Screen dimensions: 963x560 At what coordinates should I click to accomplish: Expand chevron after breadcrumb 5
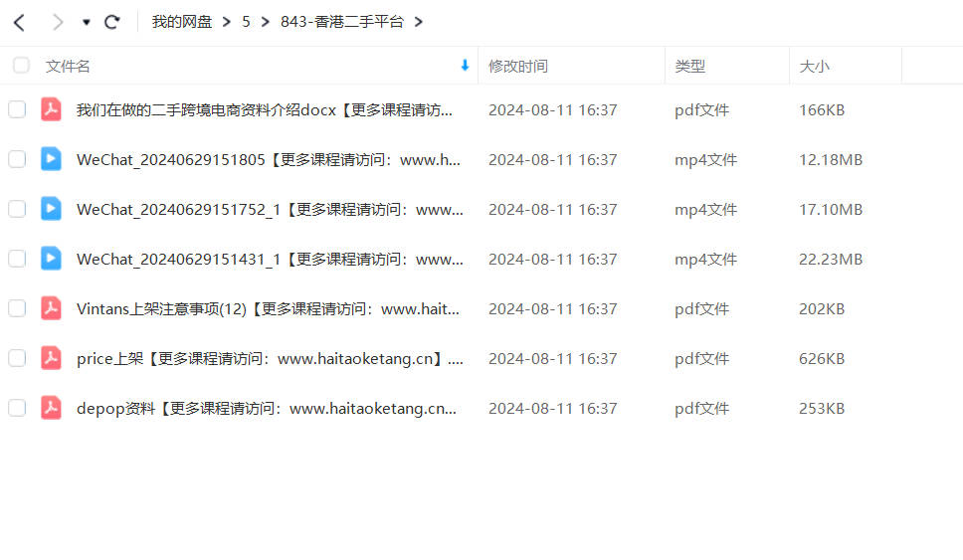266,22
